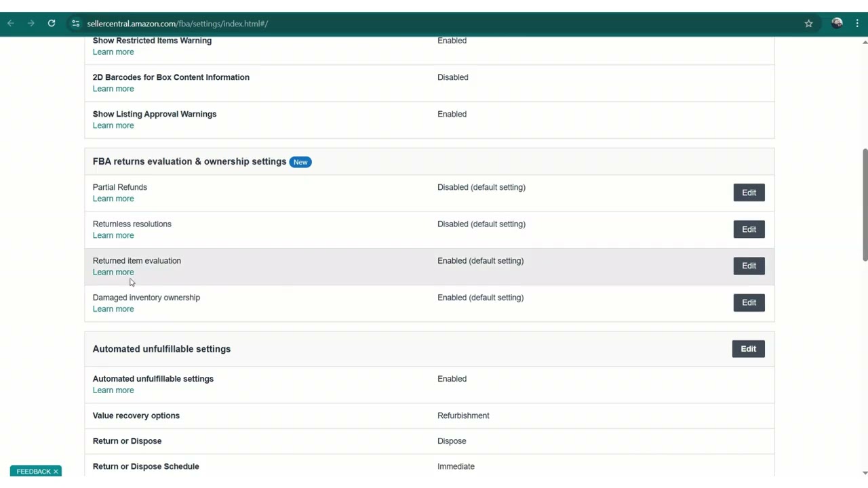868x488 pixels.
Task: Open site information icon in address bar
Action: [x=76, y=24]
